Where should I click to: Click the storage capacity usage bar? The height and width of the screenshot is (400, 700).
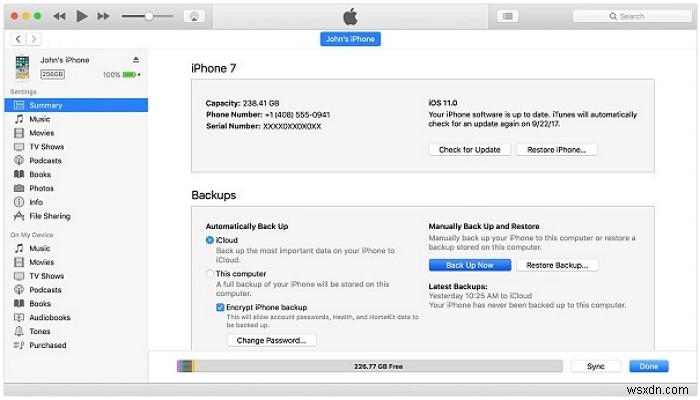[370, 367]
